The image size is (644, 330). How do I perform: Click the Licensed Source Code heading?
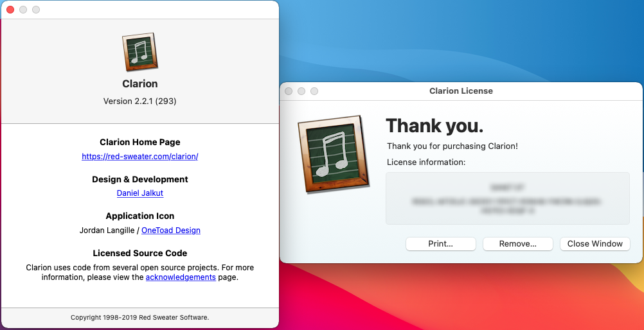[140, 253]
